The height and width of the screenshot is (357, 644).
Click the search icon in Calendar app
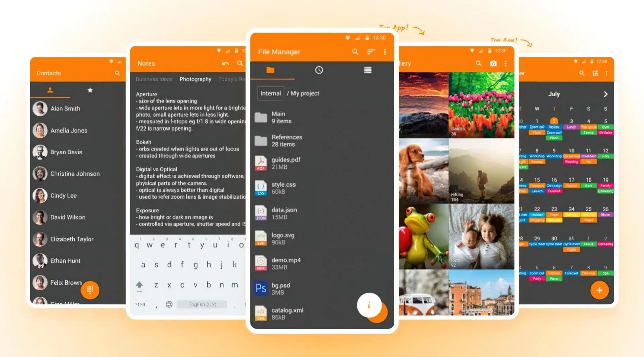coord(582,73)
